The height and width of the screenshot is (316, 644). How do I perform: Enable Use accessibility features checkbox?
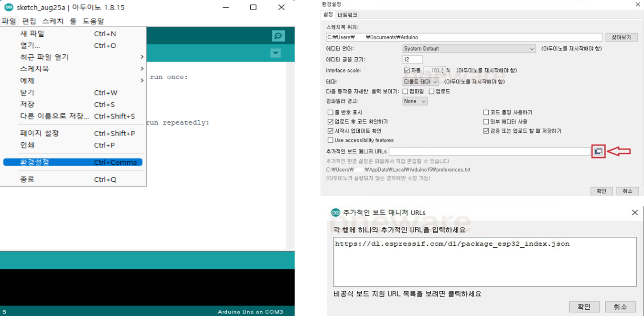(x=330, y=140)
